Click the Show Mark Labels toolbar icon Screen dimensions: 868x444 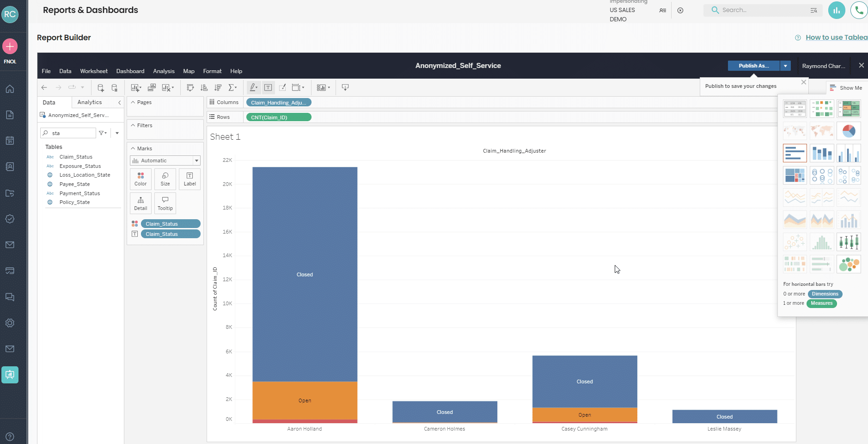point(268,87)
